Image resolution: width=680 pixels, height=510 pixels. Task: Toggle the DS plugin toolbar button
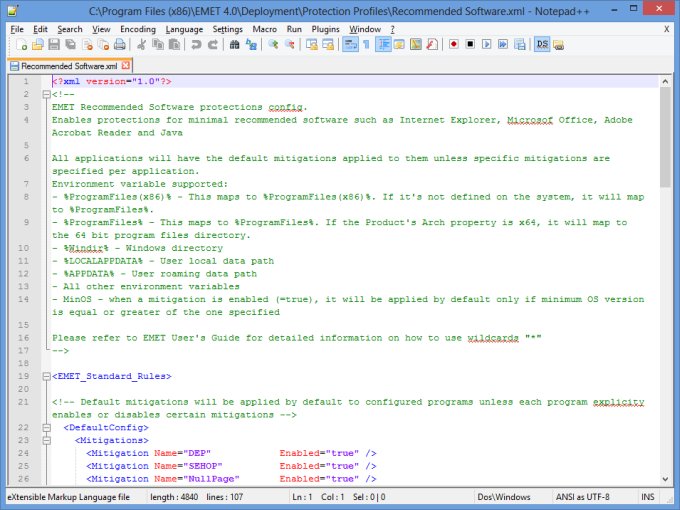pos(542,44)
